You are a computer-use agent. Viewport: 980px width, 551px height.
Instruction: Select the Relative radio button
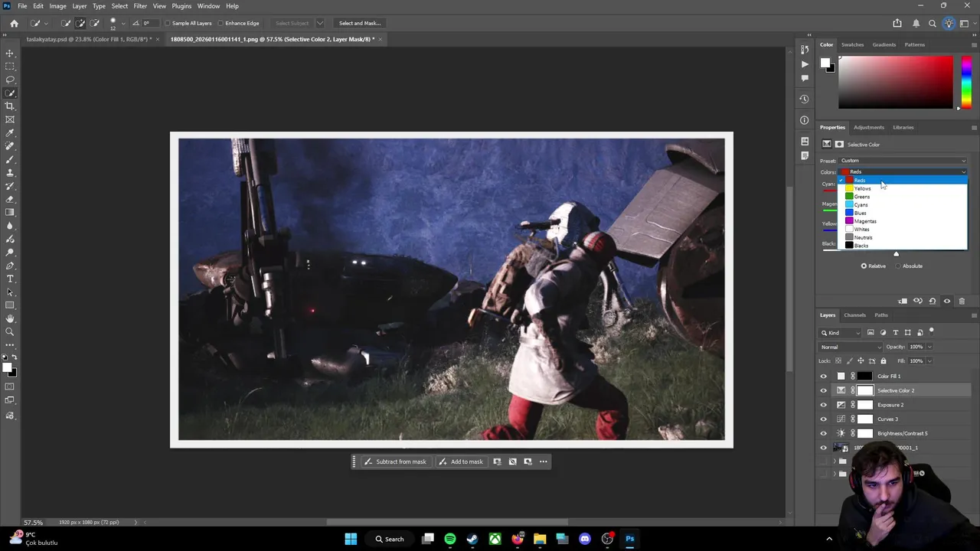[864, 266]
